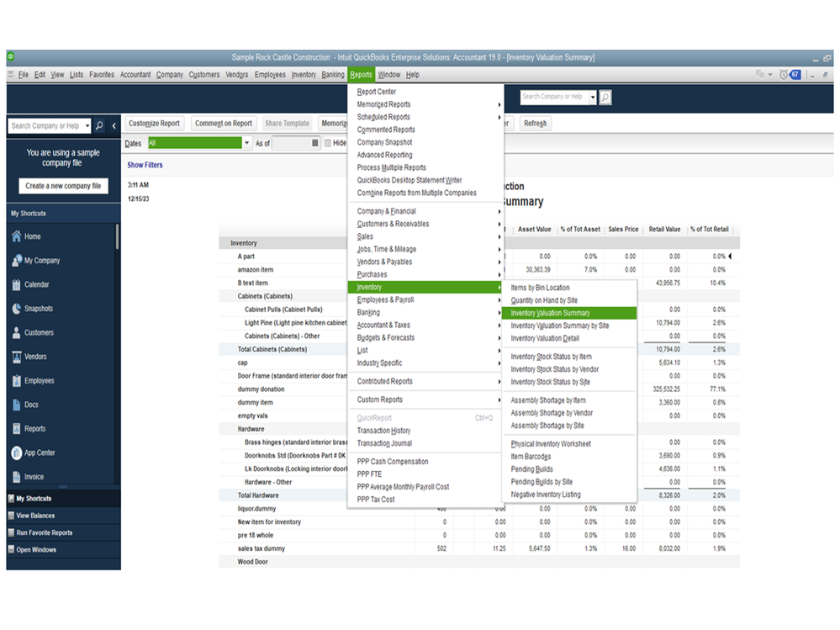Click the Asset Value column header

pos(534,230)
